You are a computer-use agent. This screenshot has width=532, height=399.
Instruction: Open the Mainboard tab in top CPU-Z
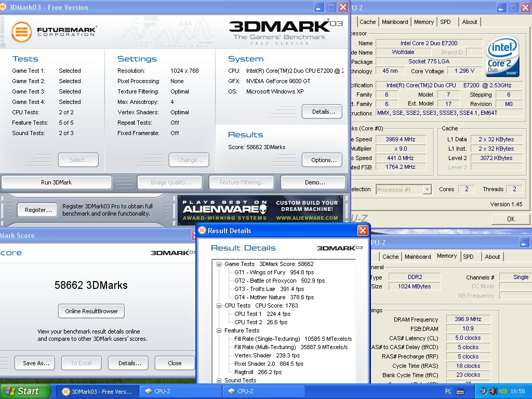(395, 22)
